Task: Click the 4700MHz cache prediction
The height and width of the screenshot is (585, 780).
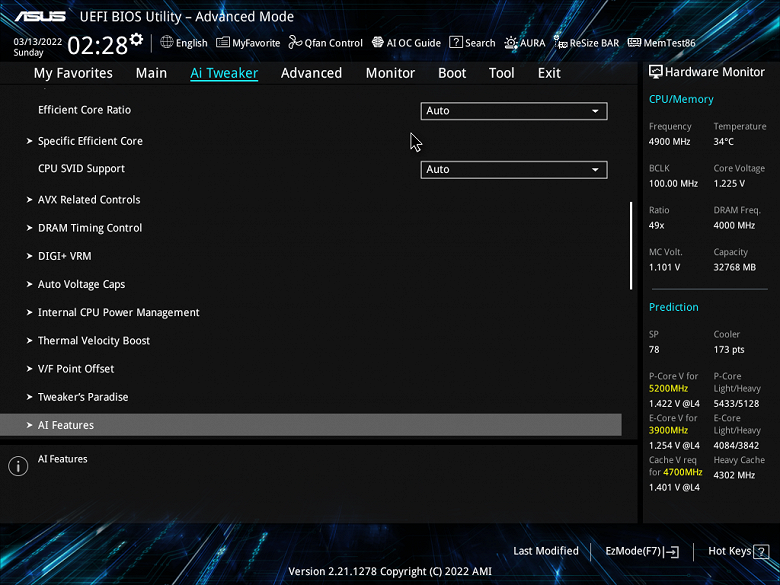Action: (x=682, y=472)
